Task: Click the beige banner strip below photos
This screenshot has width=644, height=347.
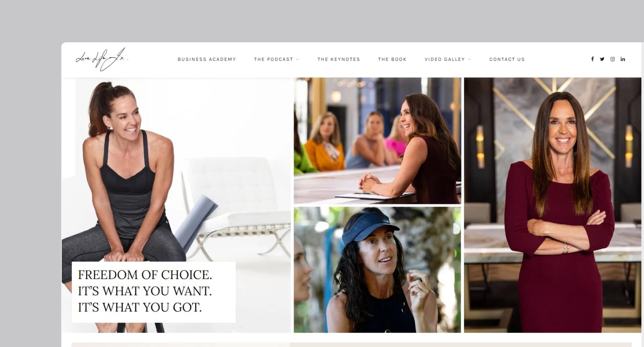Action: coord(351,345)
